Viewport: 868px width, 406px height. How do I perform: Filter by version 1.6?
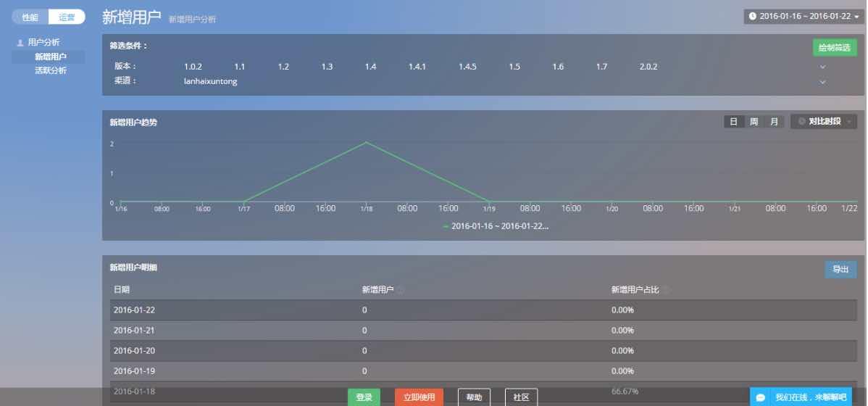point(558,67)
